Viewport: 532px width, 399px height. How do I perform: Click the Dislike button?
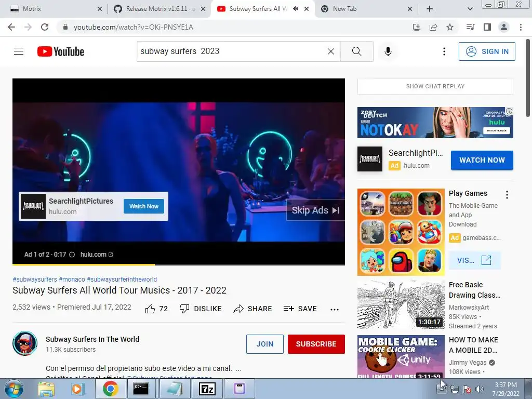pyautogui.click(x=200, y=309)
